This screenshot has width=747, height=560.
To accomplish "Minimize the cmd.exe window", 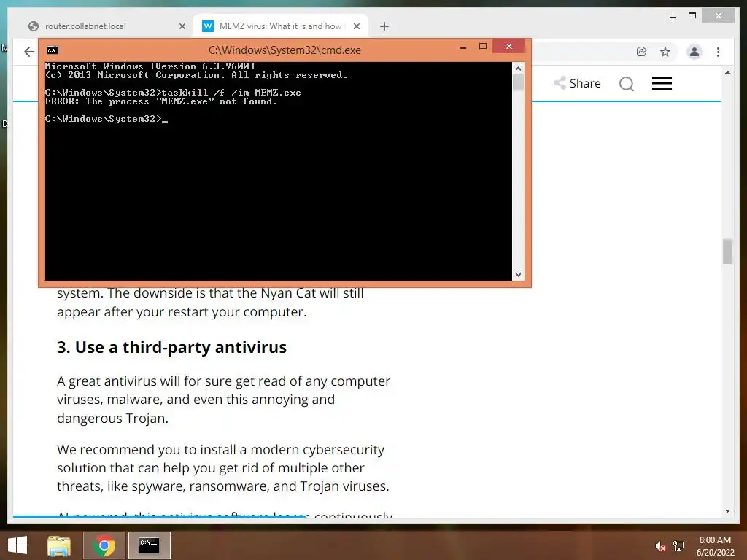I will (463, 47).
